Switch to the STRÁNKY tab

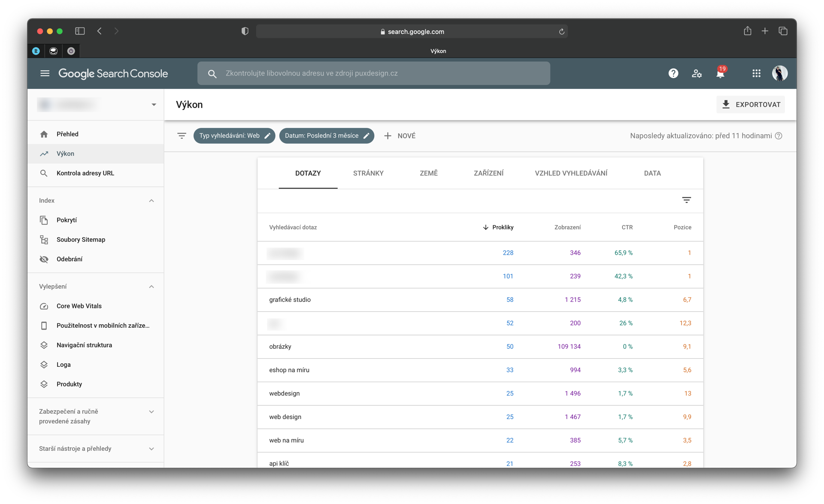coord(368,173)
